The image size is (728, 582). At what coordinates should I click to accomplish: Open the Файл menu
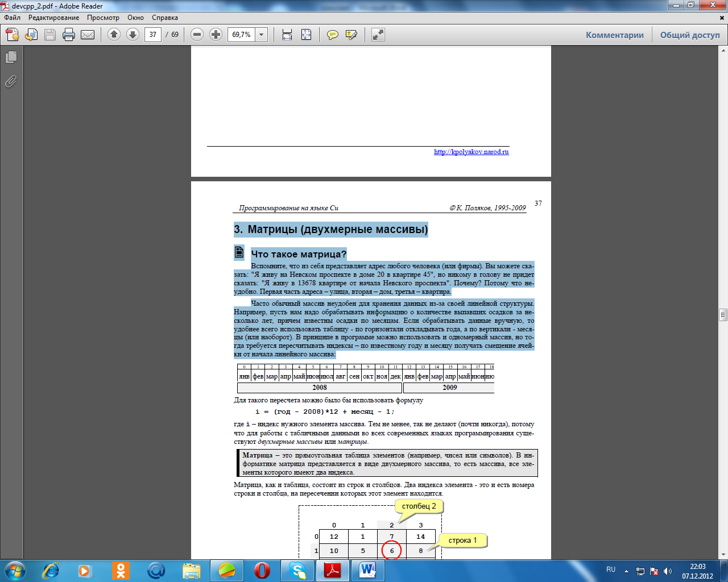(12, 18)
